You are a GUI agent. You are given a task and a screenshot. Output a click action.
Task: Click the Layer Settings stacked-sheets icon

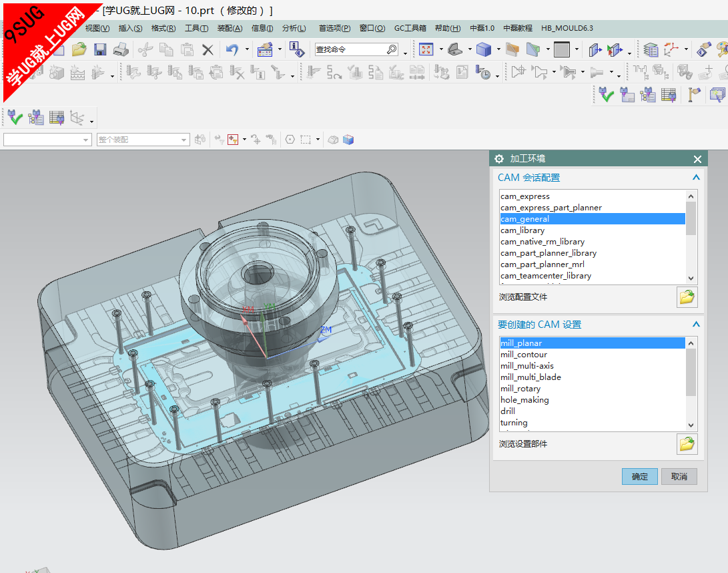tap(651, 49)
